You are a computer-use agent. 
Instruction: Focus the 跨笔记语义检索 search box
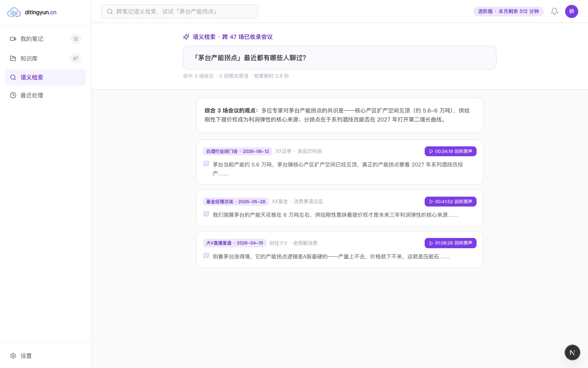click(x=180, y=11)
